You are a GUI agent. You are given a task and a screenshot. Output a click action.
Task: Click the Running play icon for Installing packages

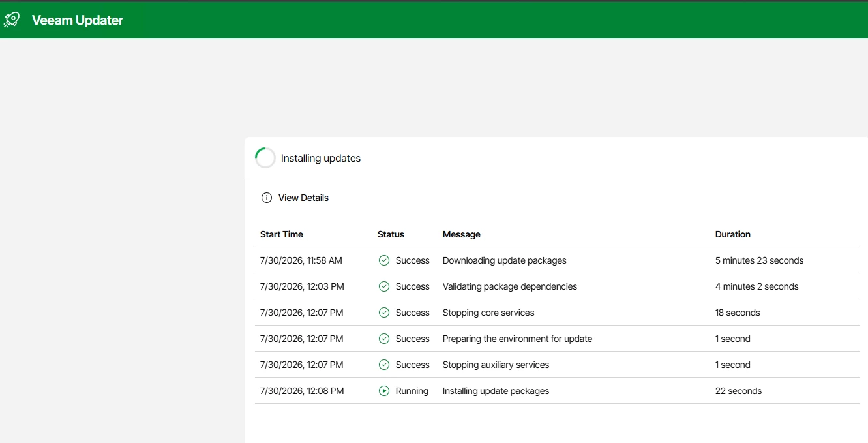pyautogui.click(x=384, y=391)
